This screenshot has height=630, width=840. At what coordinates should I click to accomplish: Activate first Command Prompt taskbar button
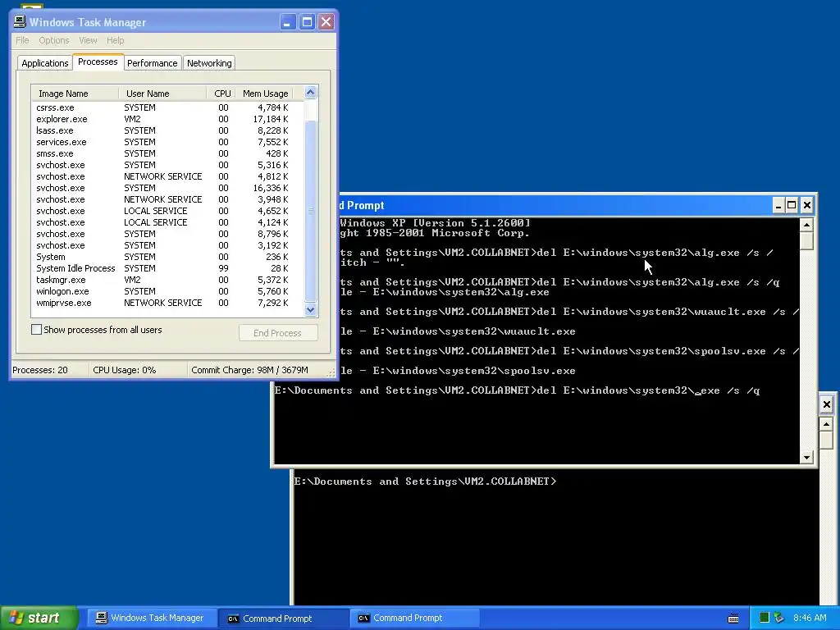pos(283,619)
